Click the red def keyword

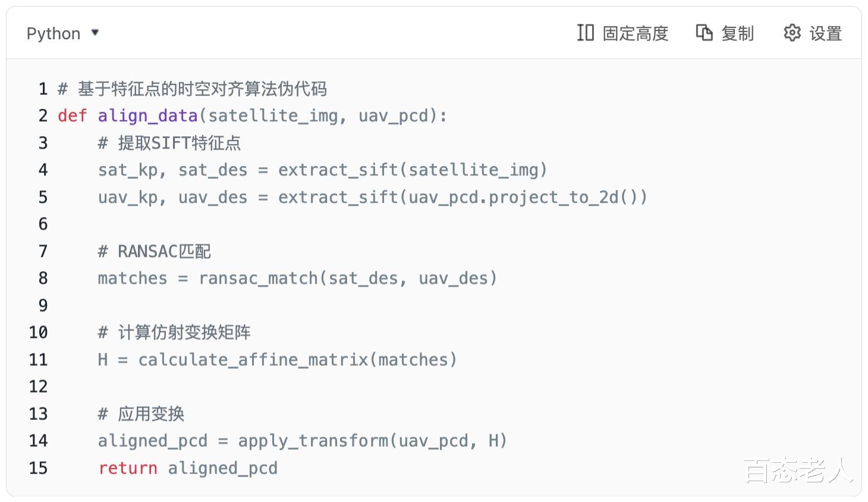click(72, 115)
